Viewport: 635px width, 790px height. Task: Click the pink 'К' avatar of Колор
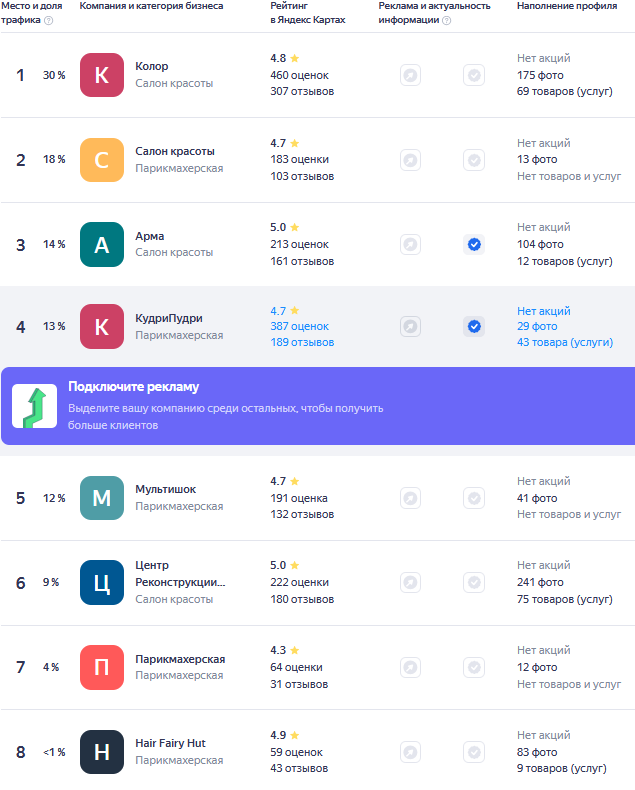pyautogui.click(x=101, y=75)
